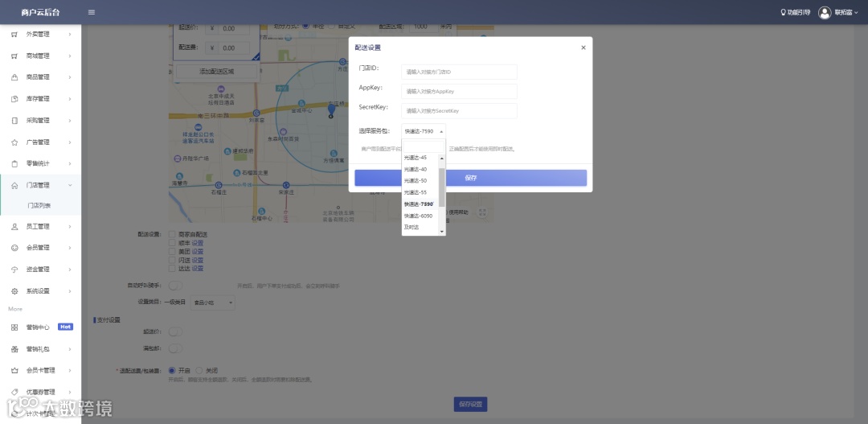Click the 库存管理 sidebar icon
Screen dimensions: 868x424
coord(14,99)
